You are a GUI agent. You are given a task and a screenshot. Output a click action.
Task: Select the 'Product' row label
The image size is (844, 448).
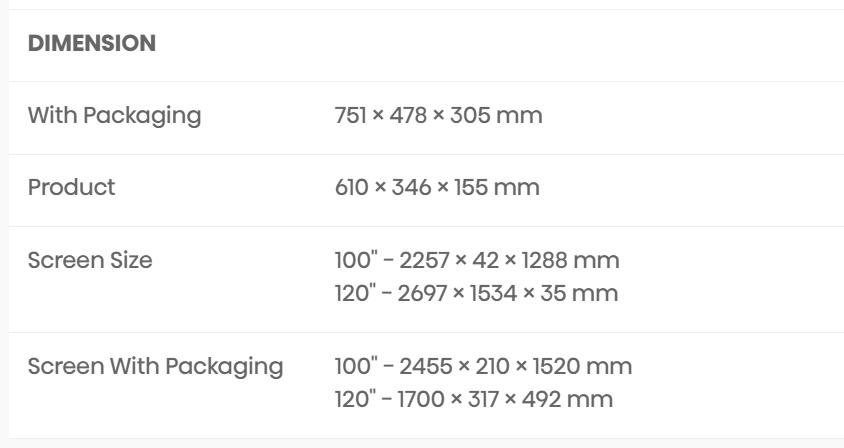[71, 187]
